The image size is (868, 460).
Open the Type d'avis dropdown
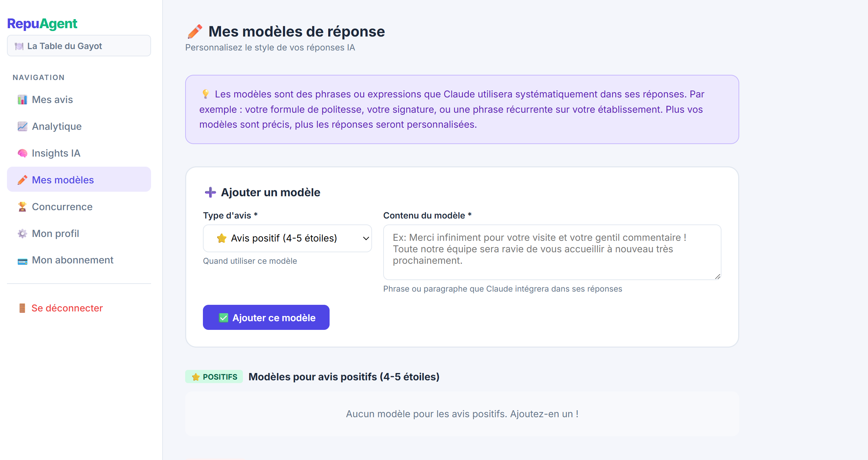point(287,238)
